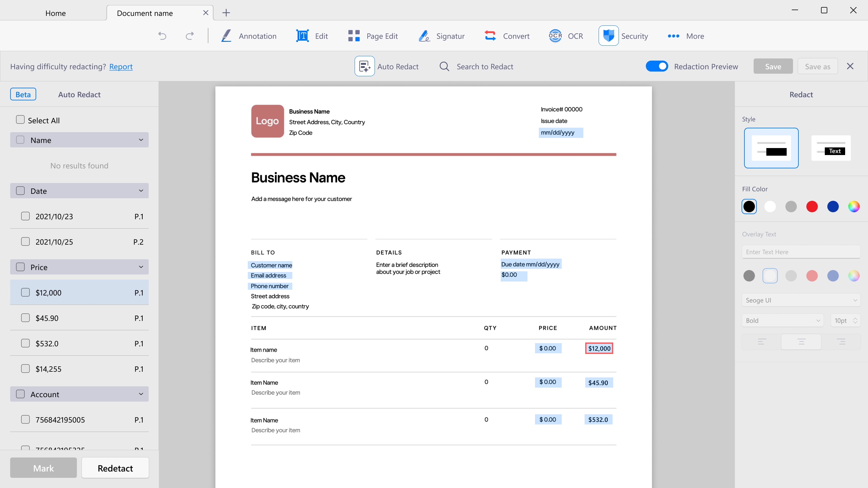
Task: Open the More options dots
Action: (673, 36)
